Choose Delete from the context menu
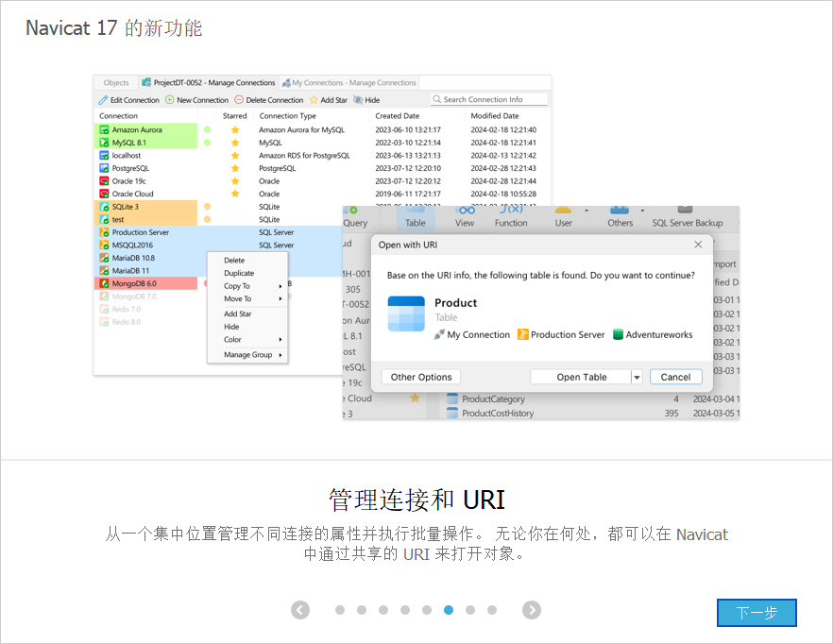The height and width of the screenshot is (644, 833). [x=247, y=261]
